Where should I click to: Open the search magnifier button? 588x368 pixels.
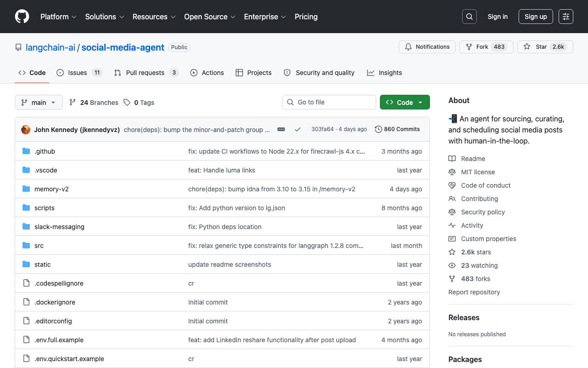[469, 17]
